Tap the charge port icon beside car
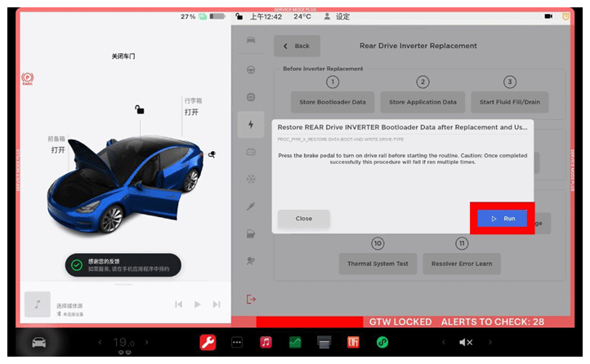The width and height of the screenshot is (590, 364). (212, 154)
